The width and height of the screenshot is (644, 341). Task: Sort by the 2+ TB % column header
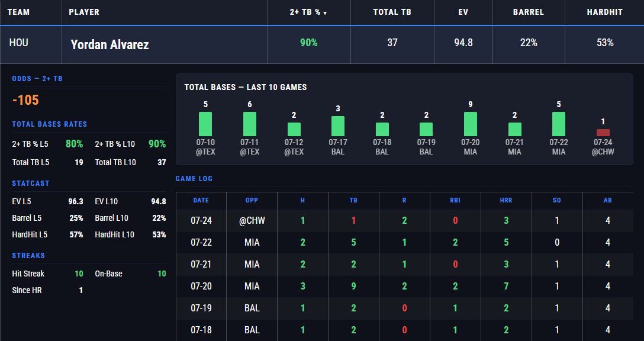point(308,12)
